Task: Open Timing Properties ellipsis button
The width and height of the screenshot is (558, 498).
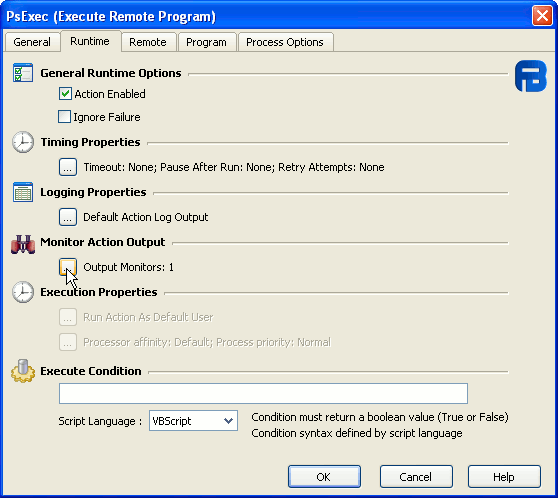Action: click(68, 167)
